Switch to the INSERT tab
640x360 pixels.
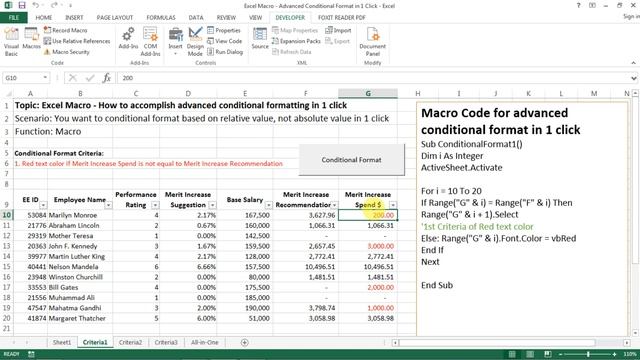coord(74,18)
